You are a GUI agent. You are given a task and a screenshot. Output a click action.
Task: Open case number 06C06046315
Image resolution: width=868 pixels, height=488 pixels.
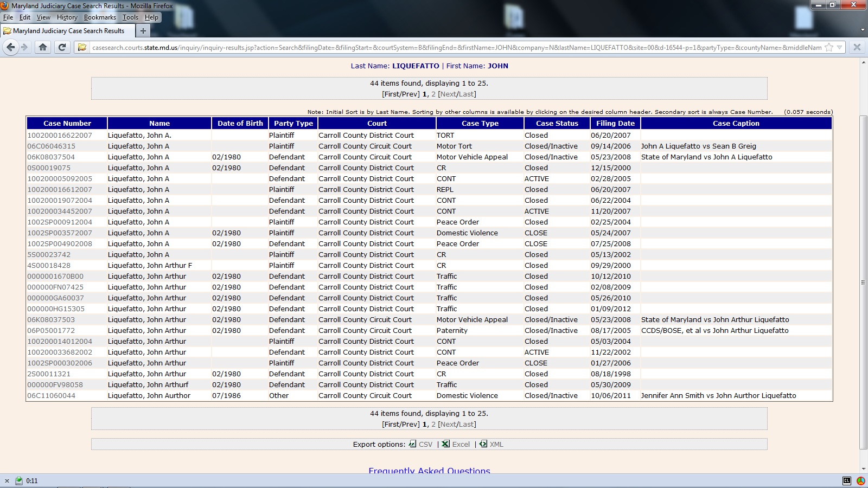52,146
